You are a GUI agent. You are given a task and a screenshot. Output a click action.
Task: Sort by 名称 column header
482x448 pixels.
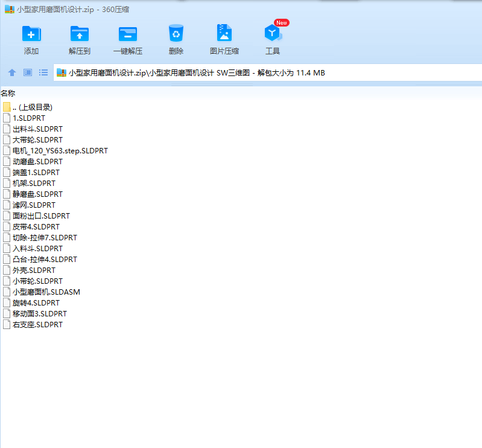8,93
